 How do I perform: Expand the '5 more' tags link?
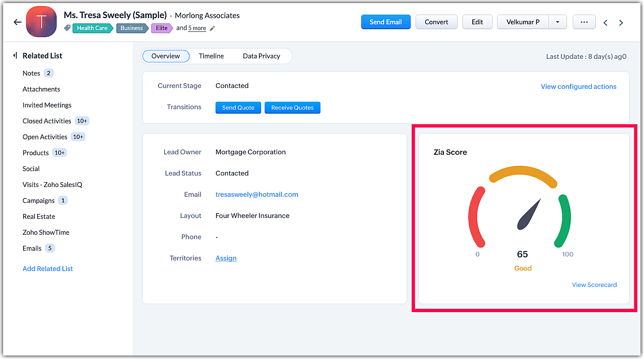pos(197,28)
